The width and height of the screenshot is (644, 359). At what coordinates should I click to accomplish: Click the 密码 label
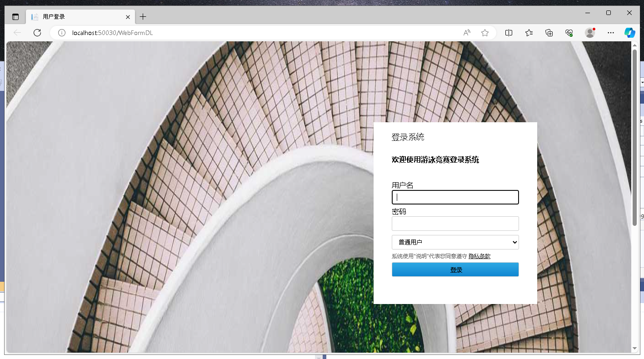399,211
